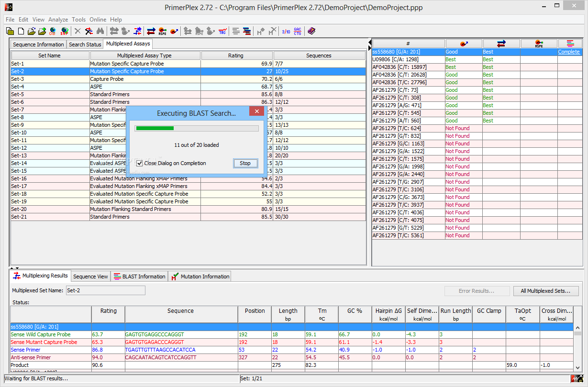This screenshot has width=588, height=387.
Task: Click the red X delete toolbar icon
Action: pos(89,31)
